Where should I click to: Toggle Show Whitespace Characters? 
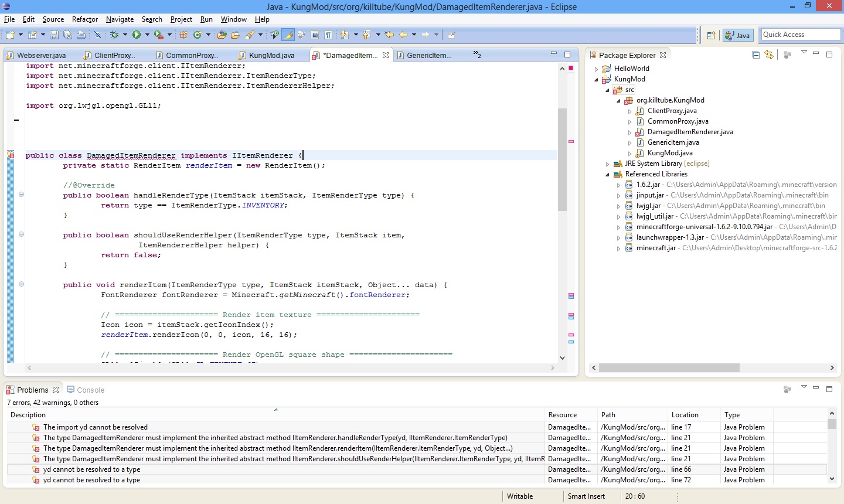[x=328, y=35]
